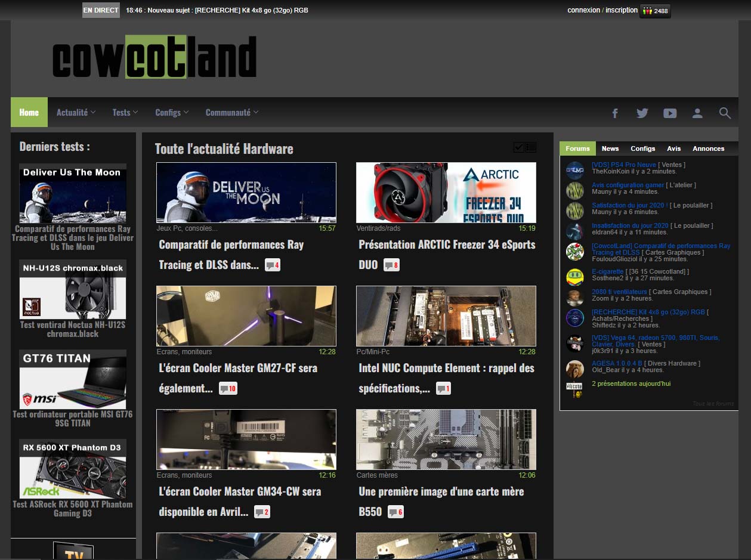Open Insatisfaction du jour 2020 topic

630,225
